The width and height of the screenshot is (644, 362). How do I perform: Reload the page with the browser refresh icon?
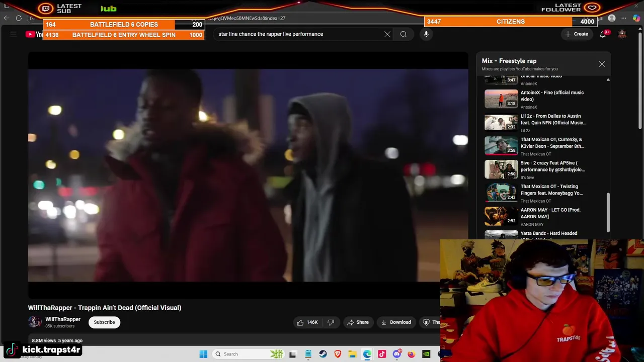coord(19,18)
